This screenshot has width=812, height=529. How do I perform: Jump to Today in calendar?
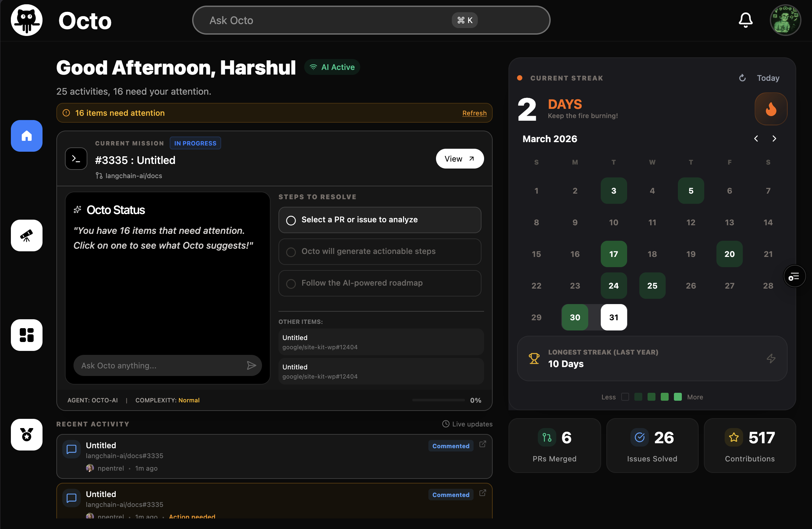coord(768,78)
